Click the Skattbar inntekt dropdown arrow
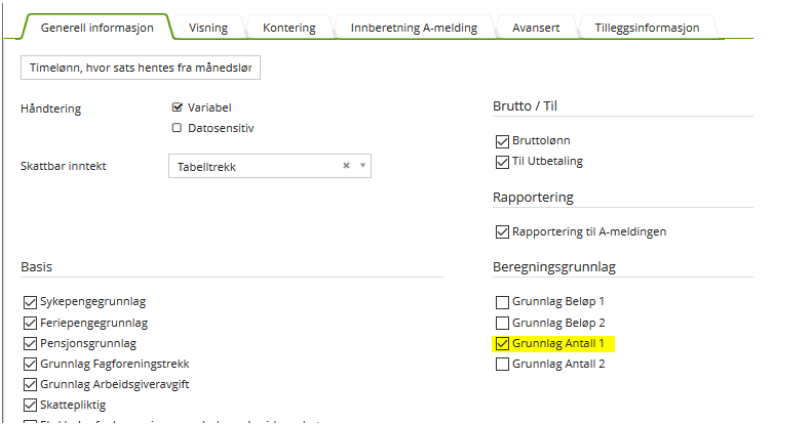This screenshot has width=804, height=427. pyautogui.click(x=363, y=166)
